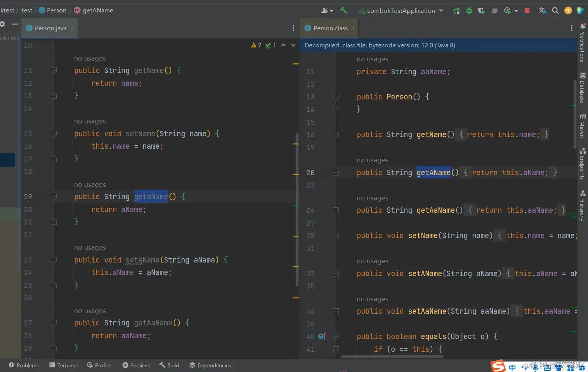The width and height of the screenshot is (588, 372).
Task: Click the horizontal scrollbar in Person.class
Action: pyautogui.click(x=392, y=356)
